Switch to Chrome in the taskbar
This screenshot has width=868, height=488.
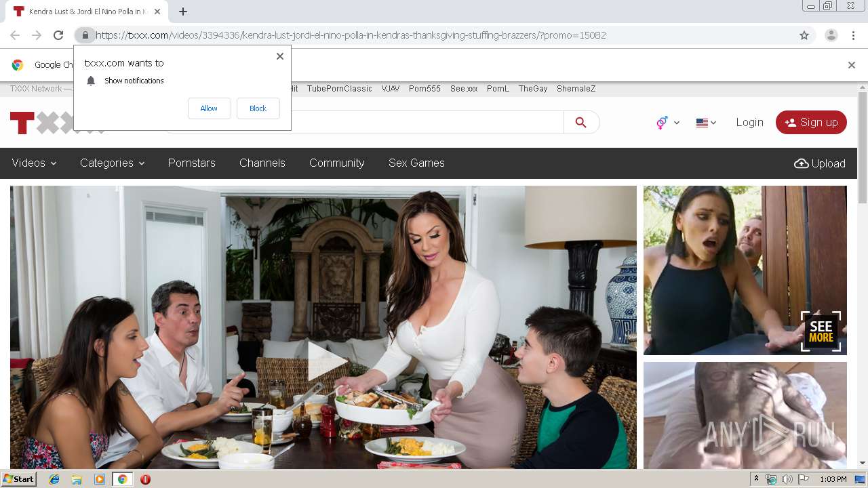coord(122,479)
